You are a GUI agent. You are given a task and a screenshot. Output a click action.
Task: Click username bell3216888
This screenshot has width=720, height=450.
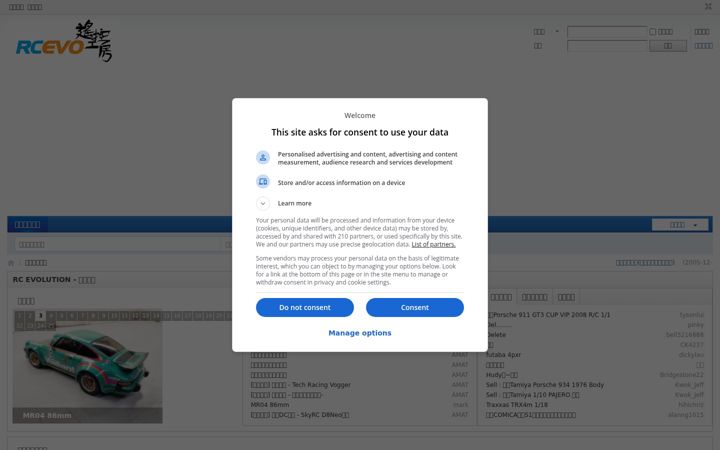click(685, 335)
